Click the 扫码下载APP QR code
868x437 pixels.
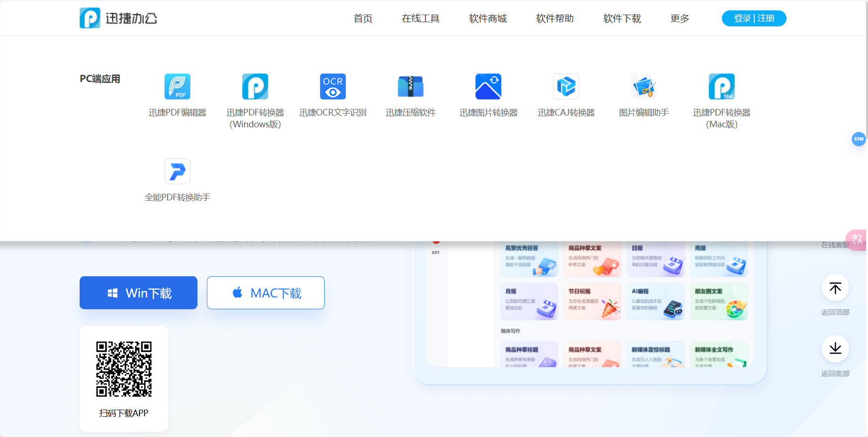coord(124,369)
